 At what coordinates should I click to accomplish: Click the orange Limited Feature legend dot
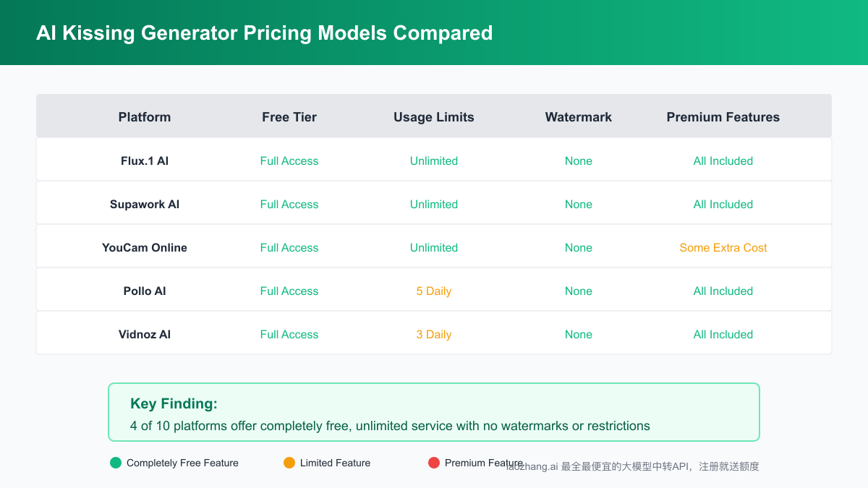tap(289, 463)
